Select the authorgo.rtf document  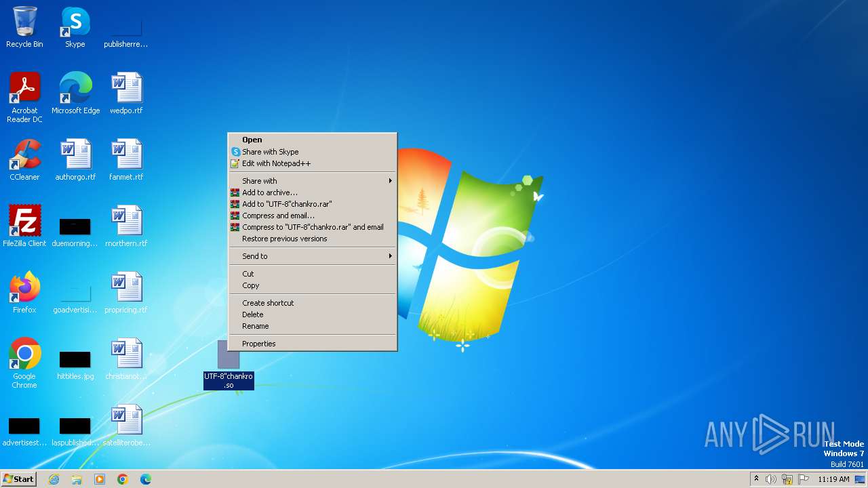pos(75,159)
